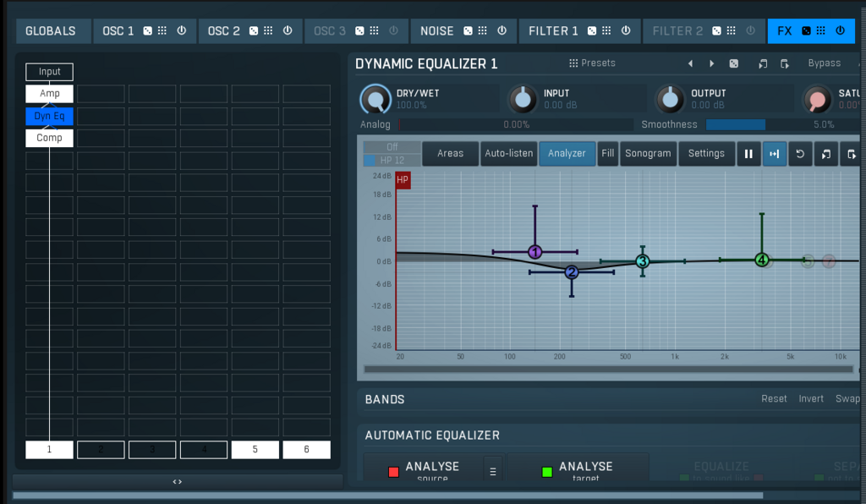This screenshot has height=504, width=866.
Task: Pause the analyzer with the pause icon
Action: 748,153
